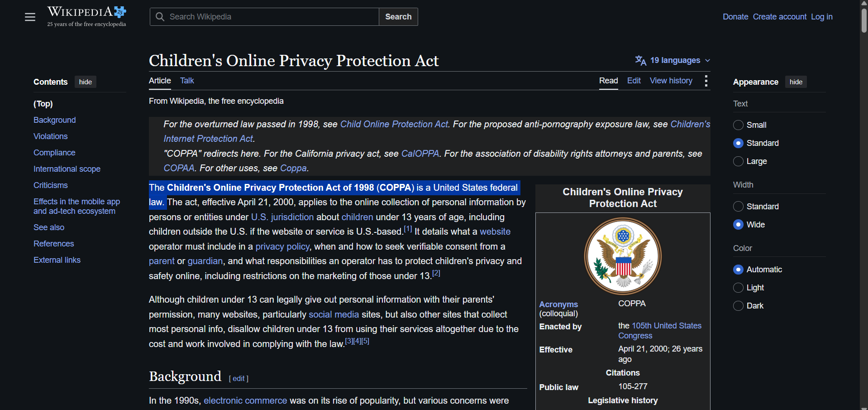Go to Violations section in contents
The width and height of the screenshot is (868, 410).
(x=51, y=136)
